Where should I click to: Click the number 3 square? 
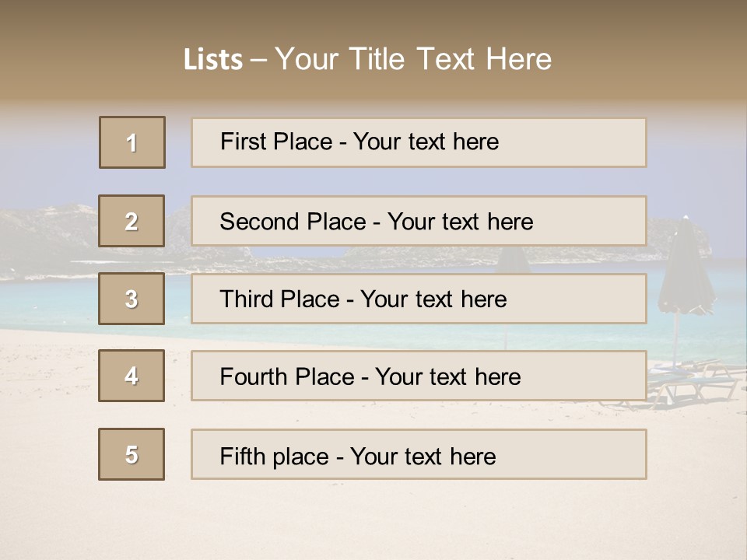(x=132, y=299)
